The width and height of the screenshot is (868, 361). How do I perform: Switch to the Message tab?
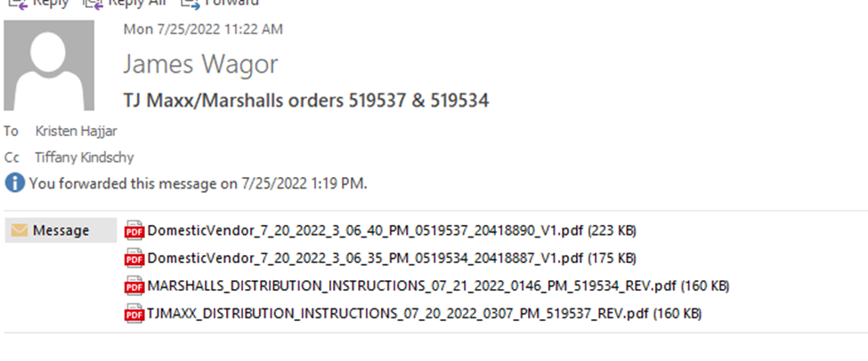61,230
